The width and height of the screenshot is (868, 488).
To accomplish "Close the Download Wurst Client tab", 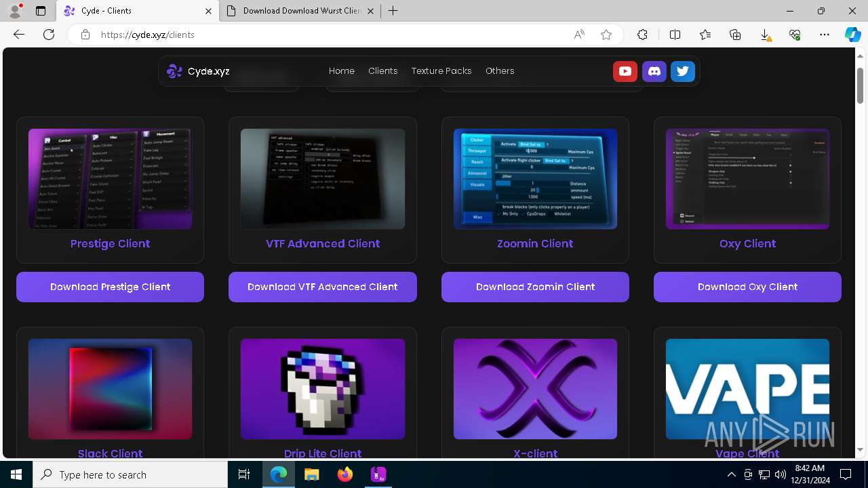I will coord(370,11).
